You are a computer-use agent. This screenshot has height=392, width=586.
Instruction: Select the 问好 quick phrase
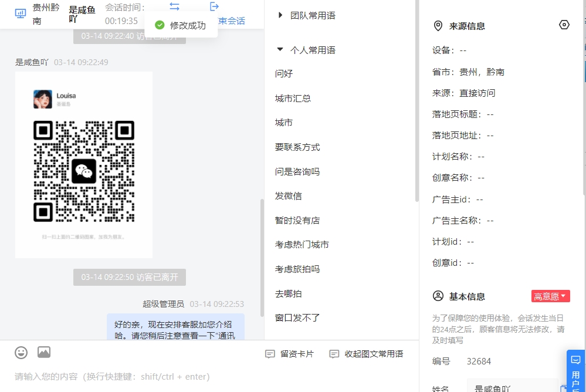(x=284, y=74)
